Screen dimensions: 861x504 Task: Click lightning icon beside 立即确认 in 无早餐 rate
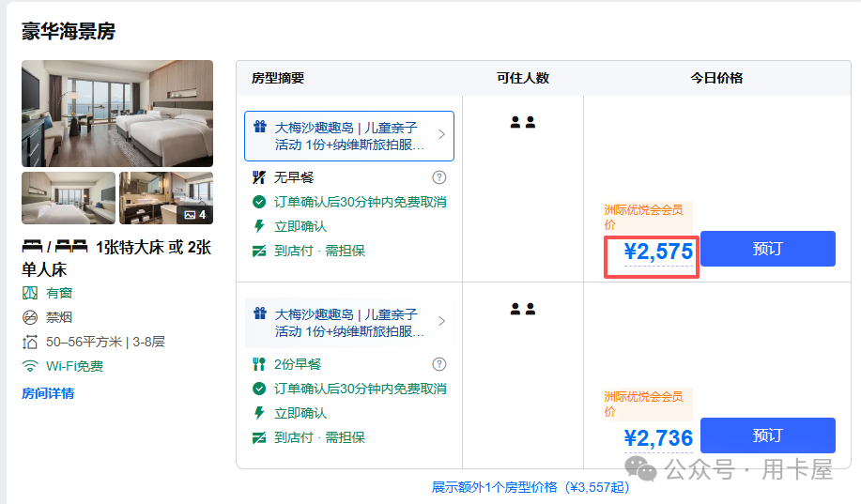click(x=258, y=226)
